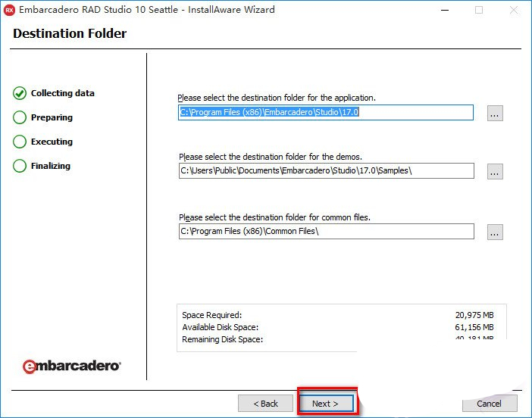532x418 pixels.
Task: Click the Collecting data checkmark icon
Action: point(20,93)
